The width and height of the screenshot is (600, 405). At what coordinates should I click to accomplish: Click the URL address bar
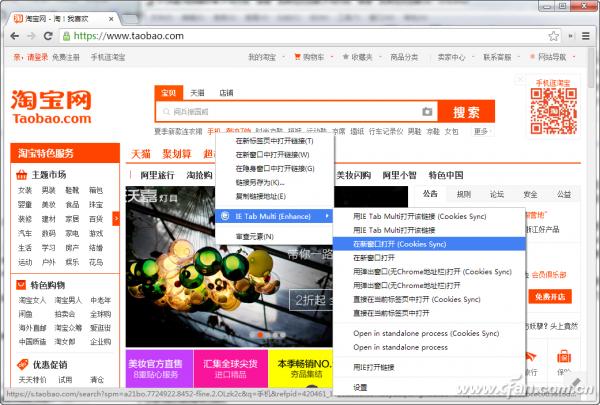click(306, 36)
